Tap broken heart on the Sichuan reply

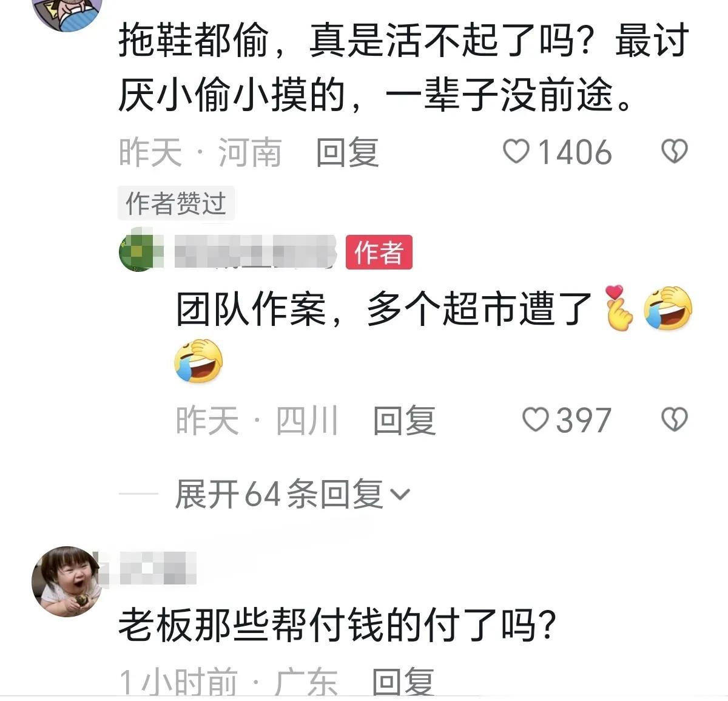point(674,419)
